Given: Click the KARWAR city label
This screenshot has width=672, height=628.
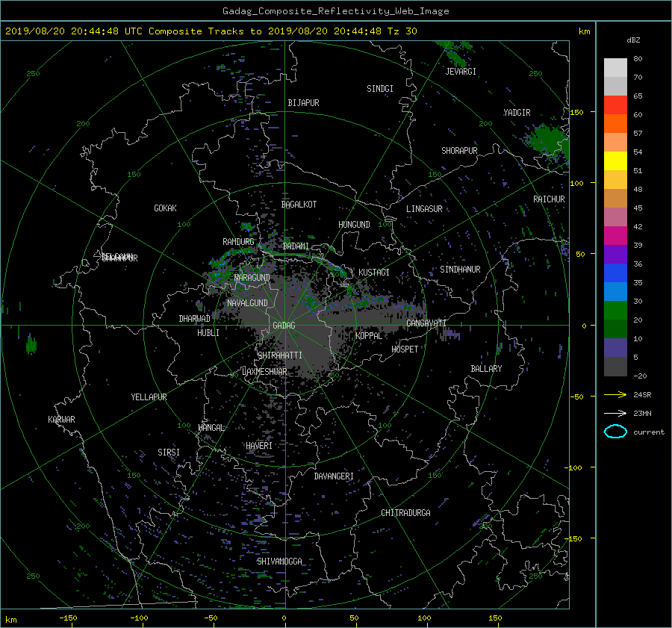Looking at the screenshot, I should (61, 420).
